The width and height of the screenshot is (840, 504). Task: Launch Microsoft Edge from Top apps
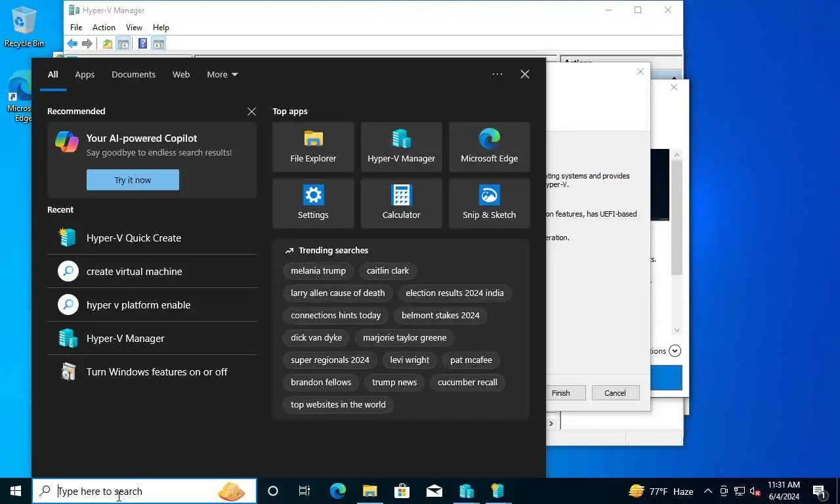click(x=489, y=147)
